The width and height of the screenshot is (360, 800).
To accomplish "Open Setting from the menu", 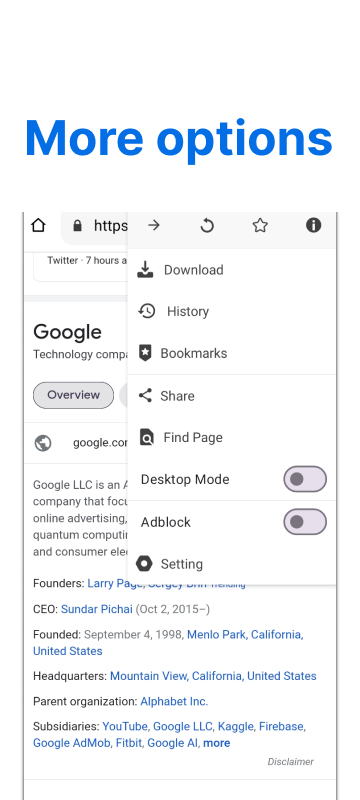I will pyautogui.click(x=231, y=564).
